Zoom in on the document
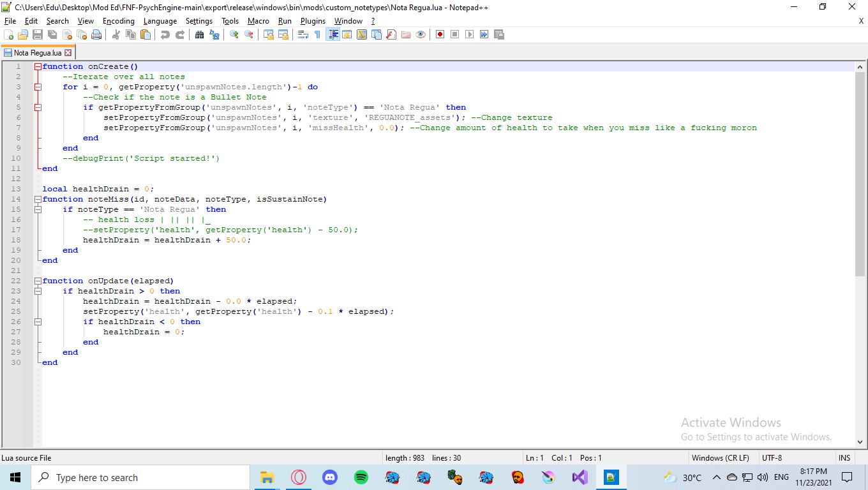Screen dimensions: 868x490 coord(235,34)
